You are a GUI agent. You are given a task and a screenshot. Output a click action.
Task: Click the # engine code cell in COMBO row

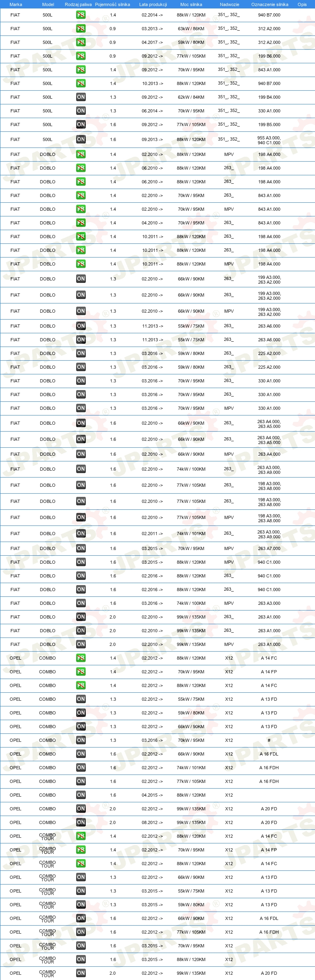(x=269, y=740)
